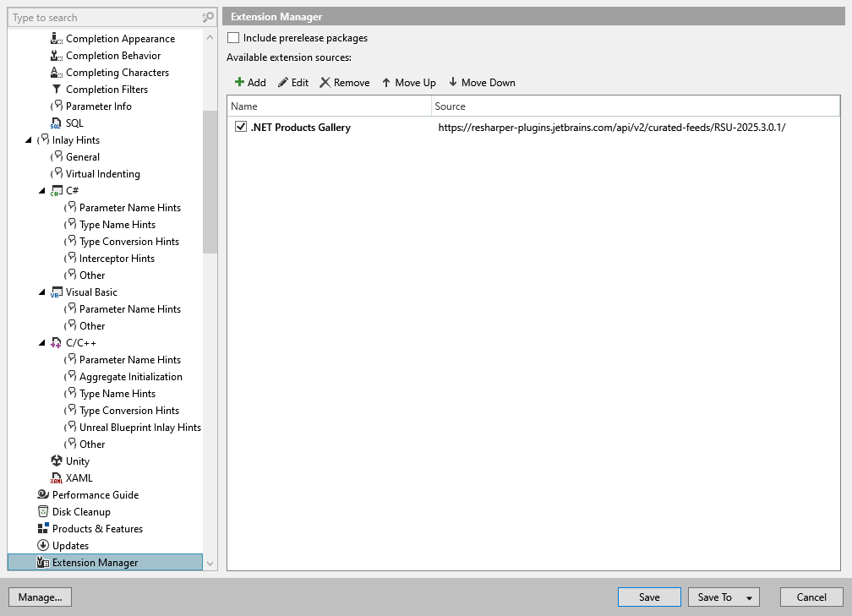Add a new extension source
Image resolution: width=852 pixels, height=616 pixels.
coord(250,82)
